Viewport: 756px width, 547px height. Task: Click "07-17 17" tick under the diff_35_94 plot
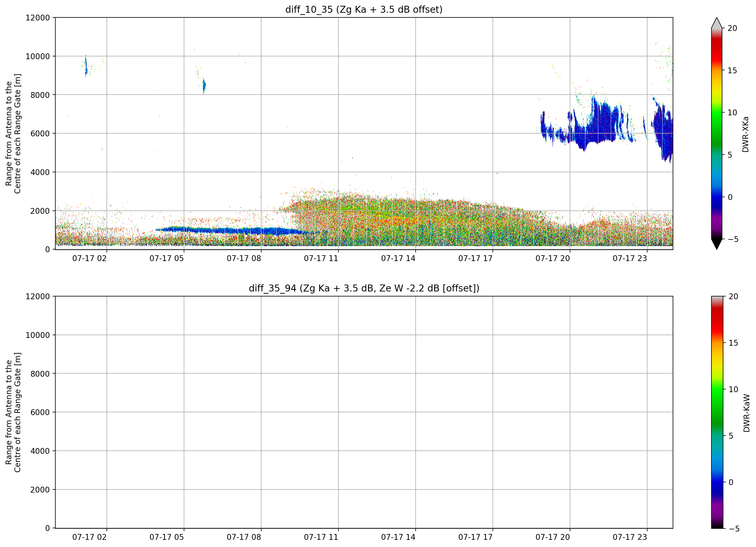475,537
